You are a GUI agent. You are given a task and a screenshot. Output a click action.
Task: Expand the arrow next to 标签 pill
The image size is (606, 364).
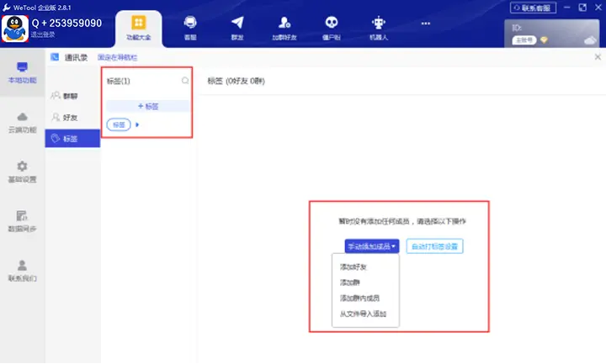pyautogui.click(x=137, y=124)
